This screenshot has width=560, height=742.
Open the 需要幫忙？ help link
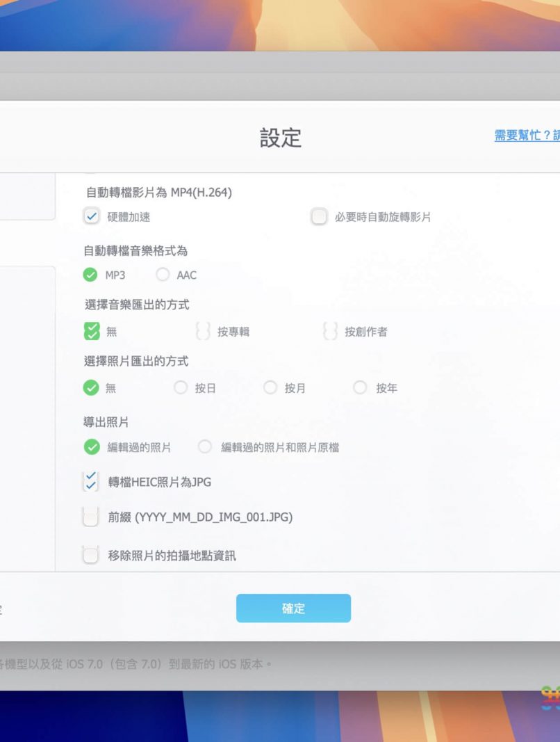[527, 136]
